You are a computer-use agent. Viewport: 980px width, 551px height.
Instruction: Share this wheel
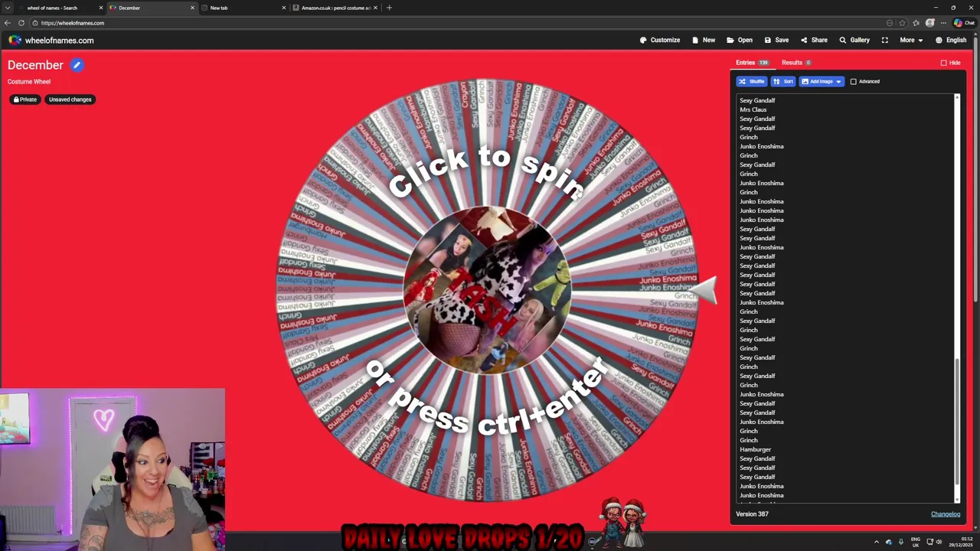click(814, 40)
